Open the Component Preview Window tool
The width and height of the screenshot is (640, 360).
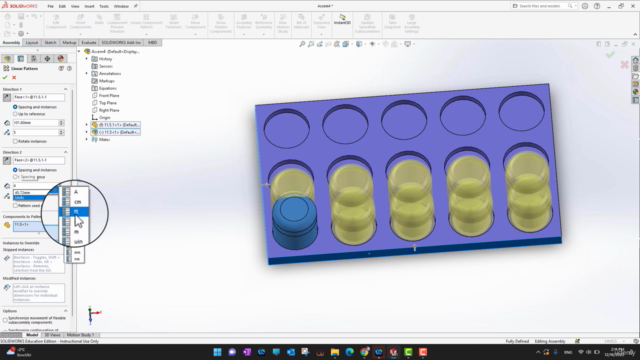tap(117, 23)
